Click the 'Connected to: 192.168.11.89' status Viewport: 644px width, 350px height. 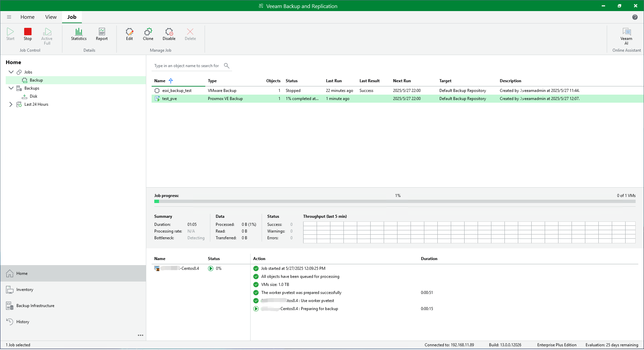coord(449,345)
